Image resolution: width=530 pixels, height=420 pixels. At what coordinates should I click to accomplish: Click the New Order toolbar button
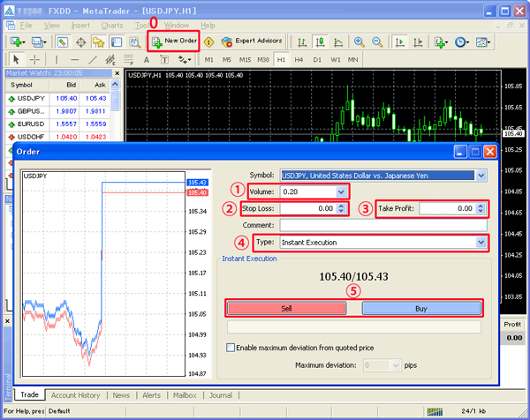(173, 41)
